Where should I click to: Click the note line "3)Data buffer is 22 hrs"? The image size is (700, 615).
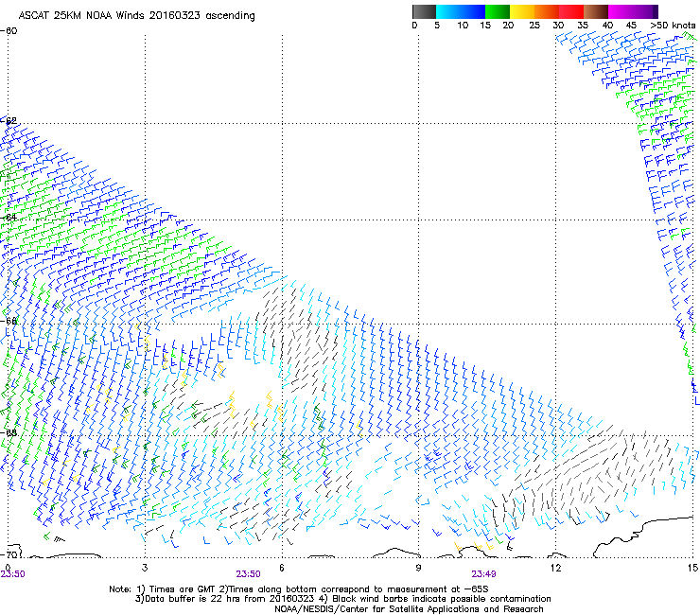tap(342, 599)
